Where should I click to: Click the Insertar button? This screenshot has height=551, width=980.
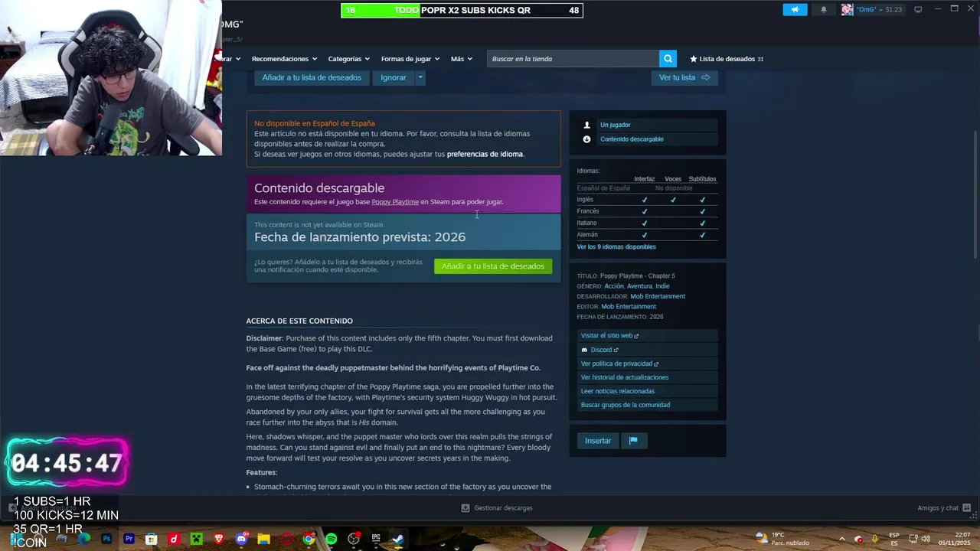[598, 441]
